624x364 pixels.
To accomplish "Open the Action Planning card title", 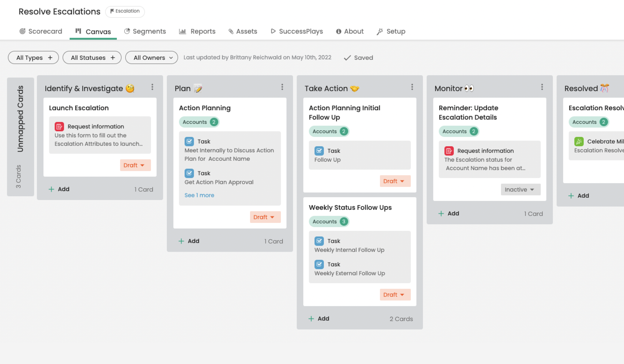I will [x=205, y=108].
